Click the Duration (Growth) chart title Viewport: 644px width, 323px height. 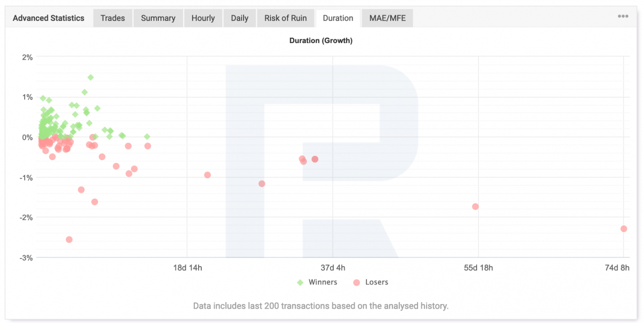click(x=321, y=40)
